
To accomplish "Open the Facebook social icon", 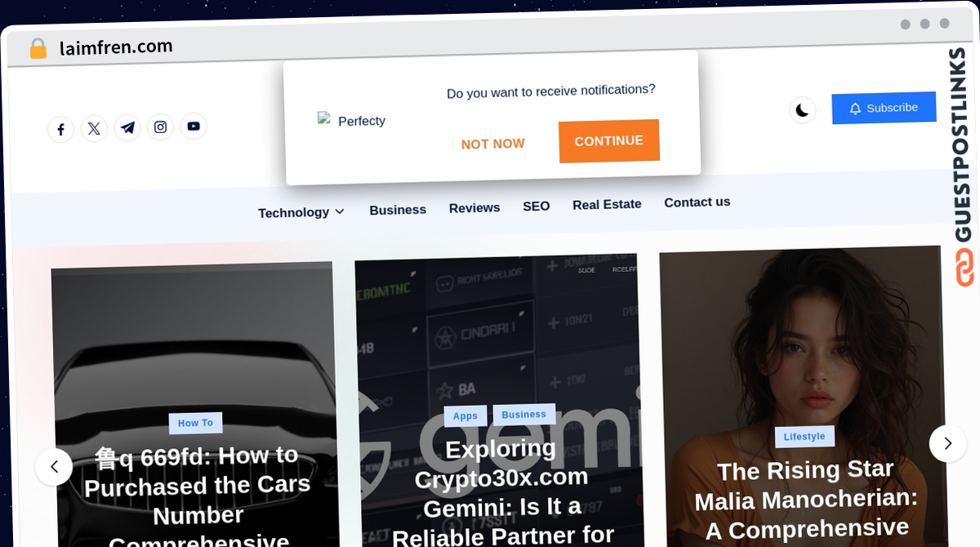I will (60, 130).
